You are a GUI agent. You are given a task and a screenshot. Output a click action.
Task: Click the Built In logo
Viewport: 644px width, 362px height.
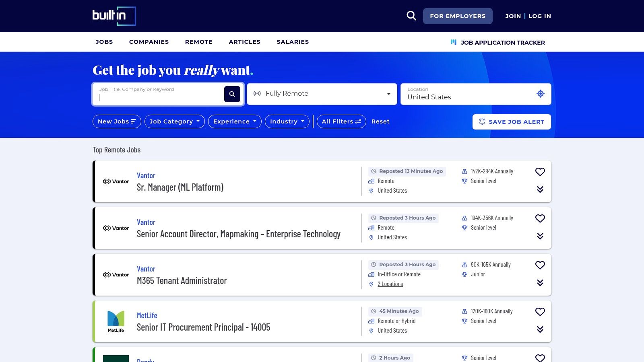(x=114, y=16)
